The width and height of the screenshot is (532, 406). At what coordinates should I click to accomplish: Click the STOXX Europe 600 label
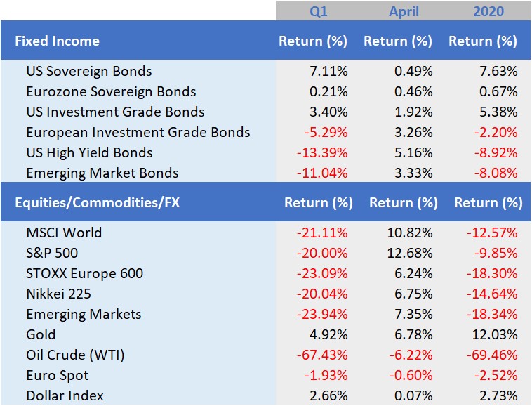point(84,273)
